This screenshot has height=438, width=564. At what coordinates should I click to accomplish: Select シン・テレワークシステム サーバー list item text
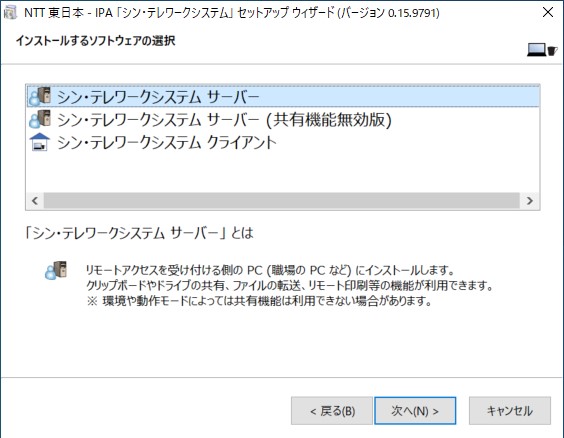coord(158,97)
